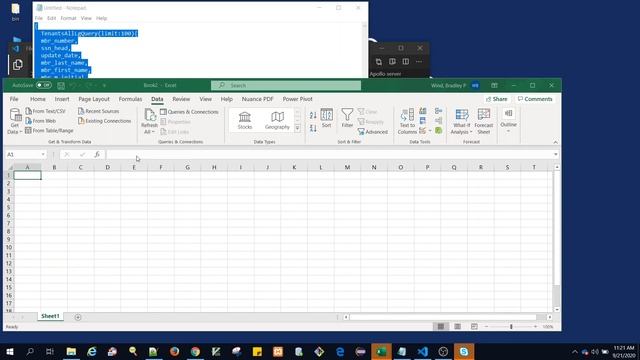Open Skype from the taskbar

point(464,351)
